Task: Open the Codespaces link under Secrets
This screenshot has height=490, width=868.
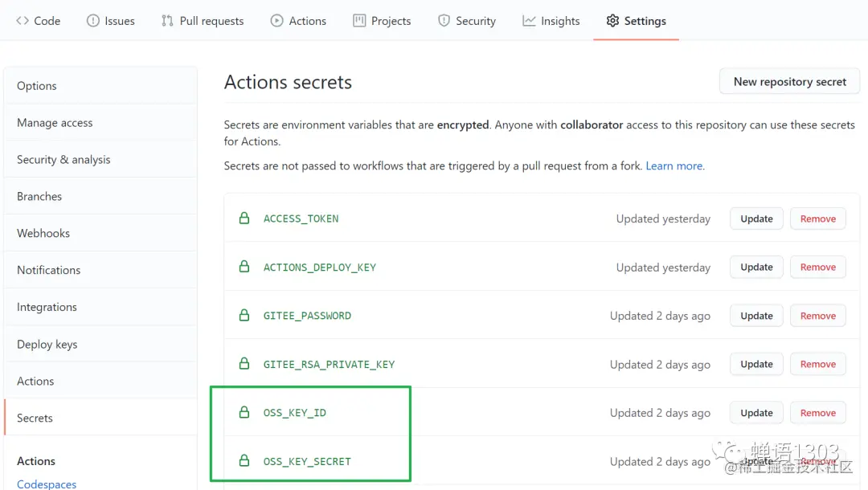Action: pyautogui.click(x=47, y=484)
